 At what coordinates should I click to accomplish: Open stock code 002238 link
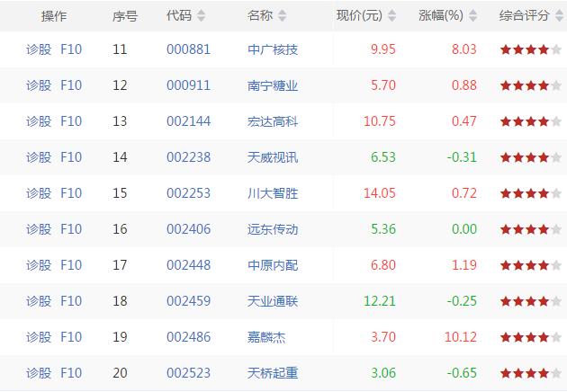click(188, 157)
